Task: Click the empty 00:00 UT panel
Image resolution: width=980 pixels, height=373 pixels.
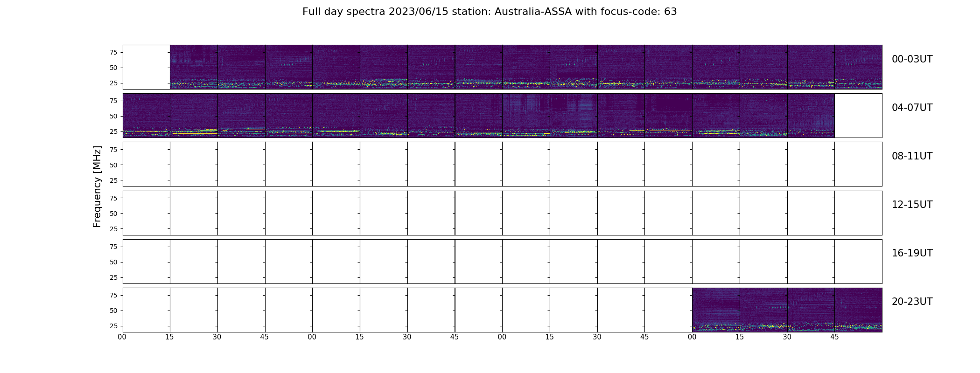Action: click(146, 67)
